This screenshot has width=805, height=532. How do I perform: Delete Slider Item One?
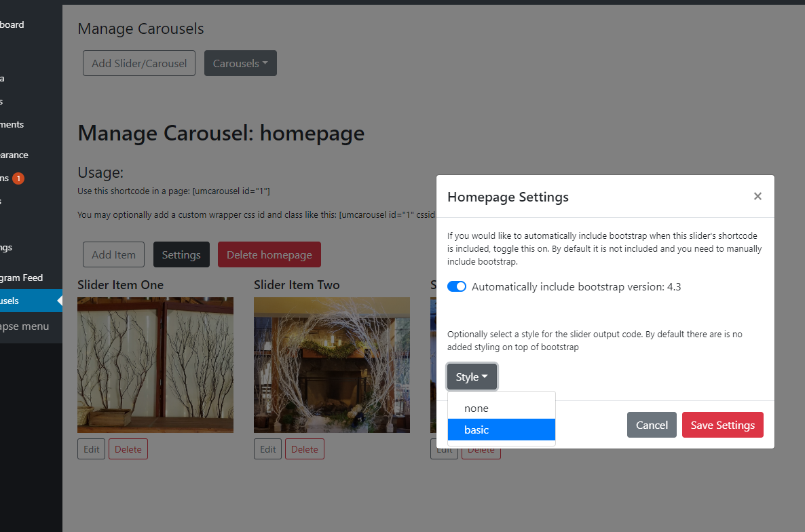click(x=128, y=449)
